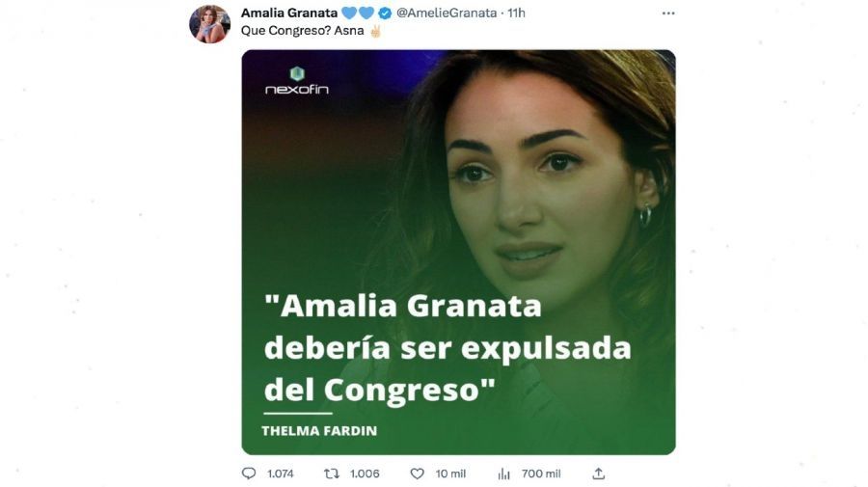Click the nexofin logo in the image
Screen dimensions: 868x487
click(x=297, y=81)
